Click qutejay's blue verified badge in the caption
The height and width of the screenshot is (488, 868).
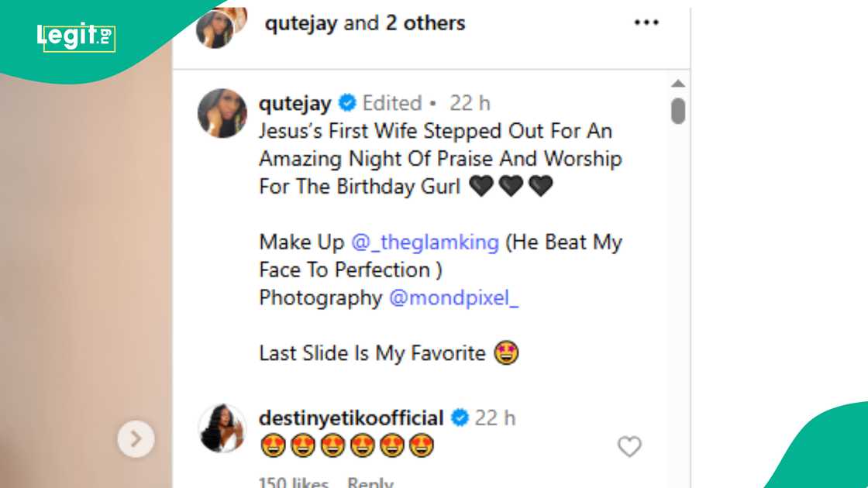346,102
